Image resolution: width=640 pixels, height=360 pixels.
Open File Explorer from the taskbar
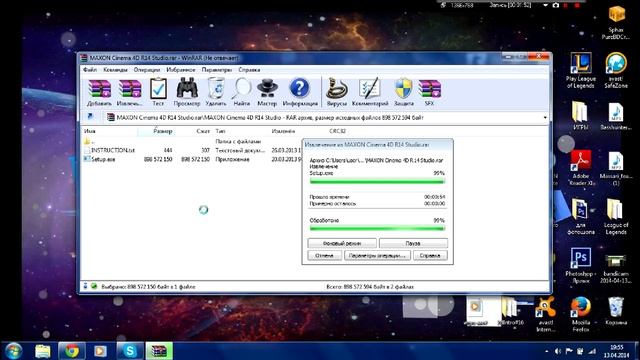click(x=42, y=351)
